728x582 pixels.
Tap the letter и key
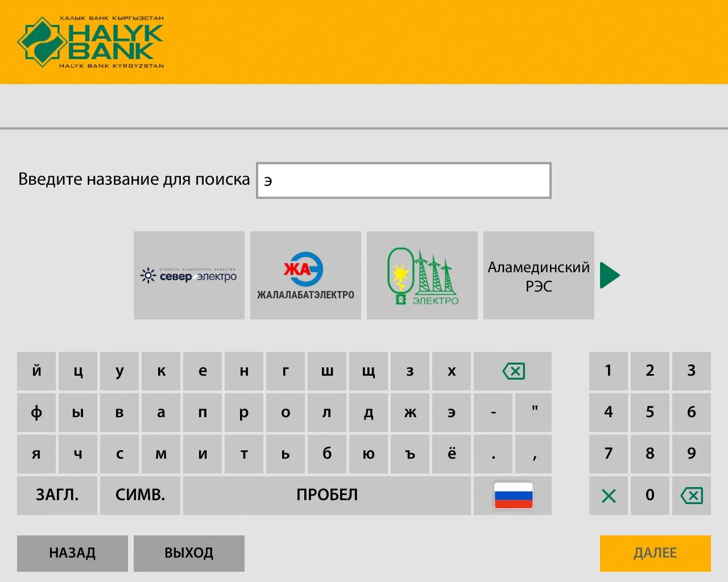[x=202, y=454]
